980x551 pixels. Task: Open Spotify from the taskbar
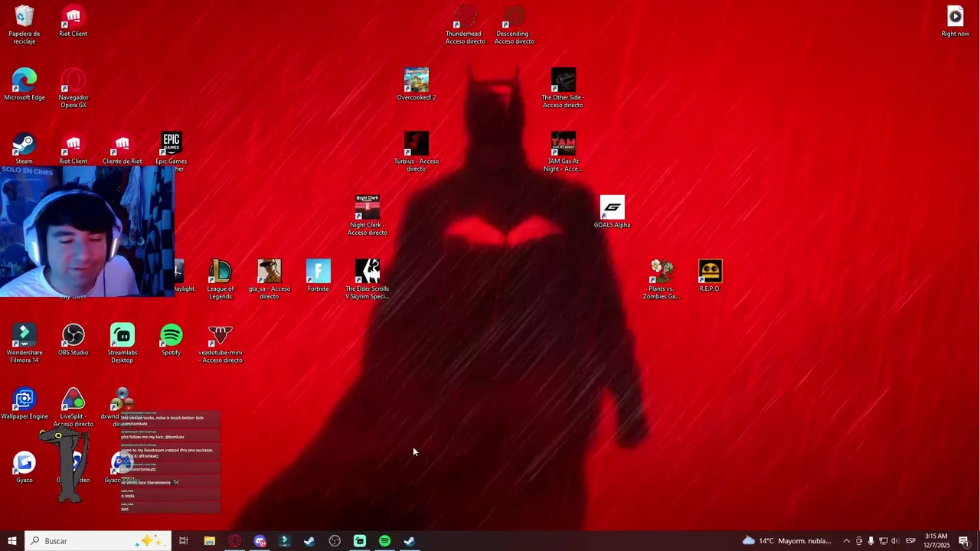(x=385, y=541)
